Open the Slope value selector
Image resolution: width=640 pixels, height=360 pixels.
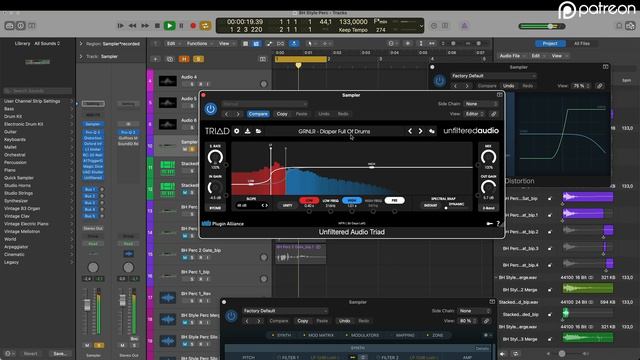pos(252,205)
